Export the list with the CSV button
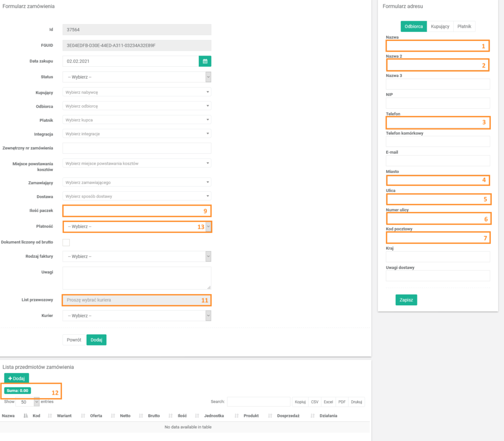This screenshot has width=504, height=441. 315,402
